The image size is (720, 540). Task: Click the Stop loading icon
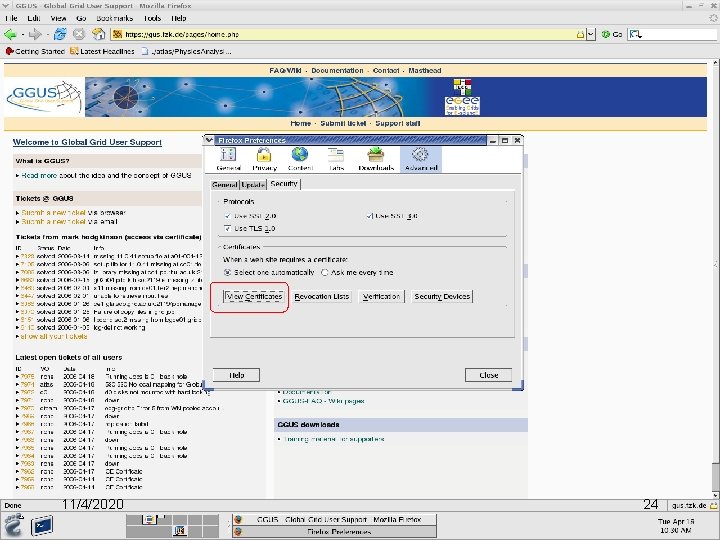[79, 34]
